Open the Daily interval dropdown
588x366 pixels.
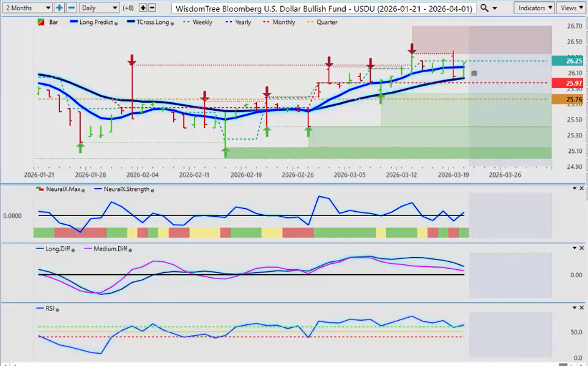[x=99, y=8]
